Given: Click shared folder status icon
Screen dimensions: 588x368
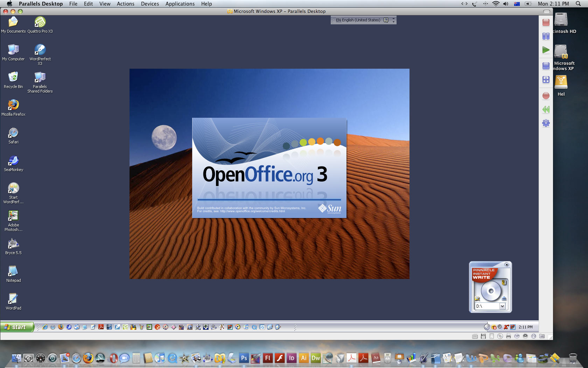Looking at the screenshot, I should [x=542, y=336].
